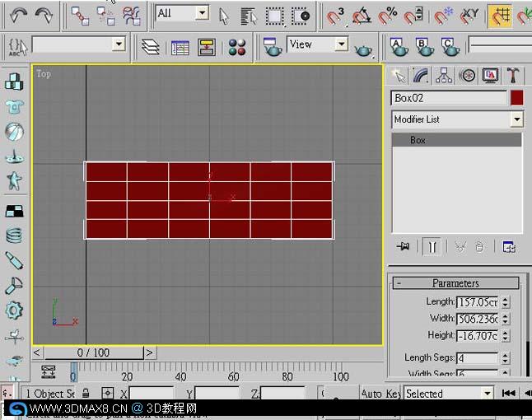The image size is (532, 420).
Task: Select the Unlink Selection tool
Action: pyautogui.click(x=105, y=16)
